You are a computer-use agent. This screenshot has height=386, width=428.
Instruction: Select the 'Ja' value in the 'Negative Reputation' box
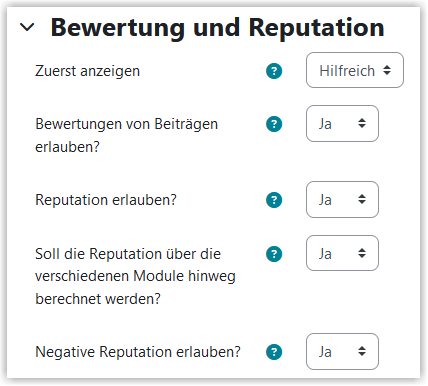[x=325, y=352]
